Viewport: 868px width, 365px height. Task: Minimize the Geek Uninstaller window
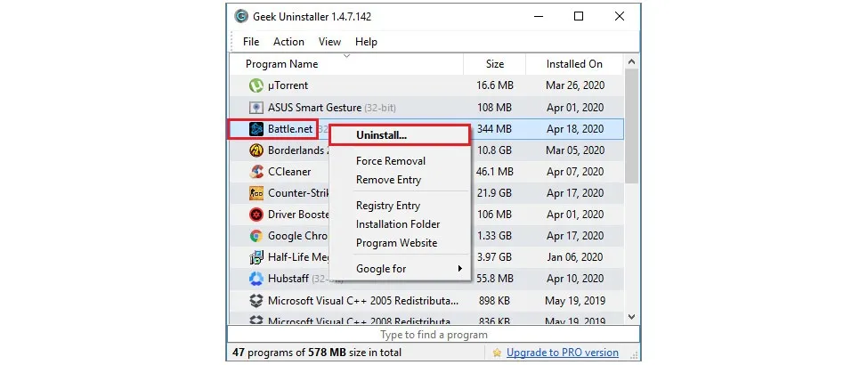538,16
